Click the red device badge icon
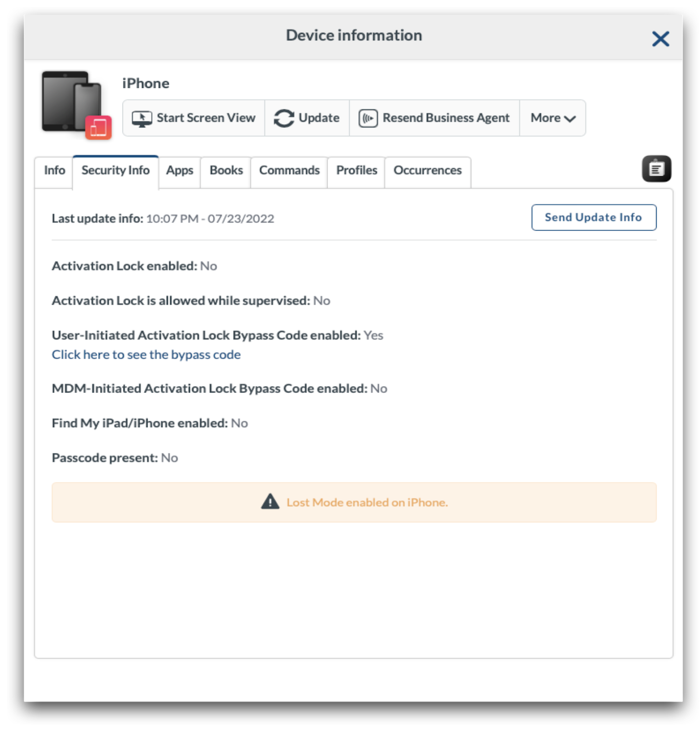Screen dimensions: 700x741 pos(98,128)
